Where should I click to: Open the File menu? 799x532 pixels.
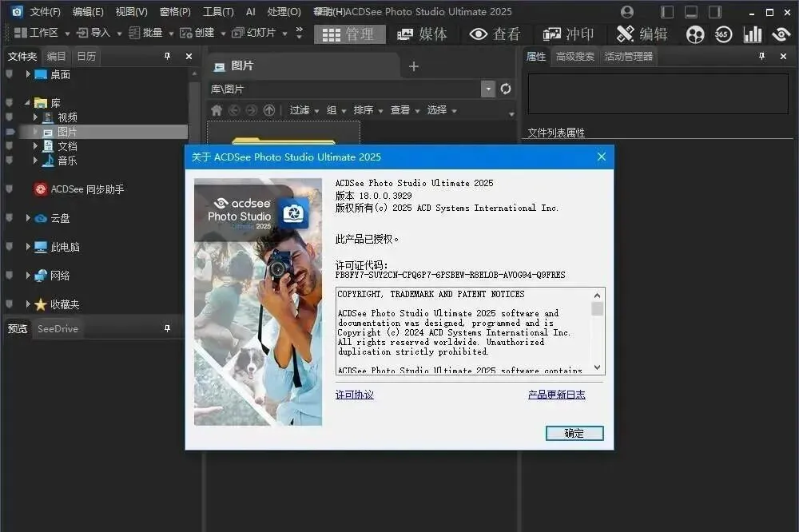coord(45,12)
